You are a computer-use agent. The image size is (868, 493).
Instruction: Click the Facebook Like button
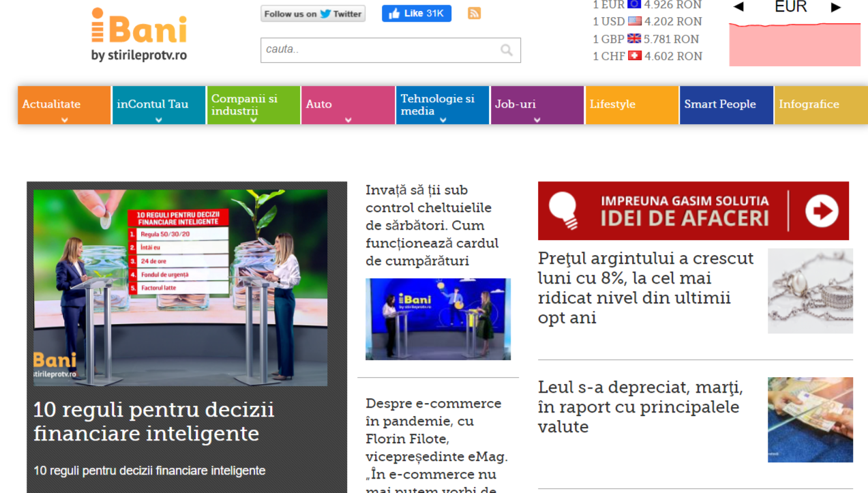(x=416, y=13)
